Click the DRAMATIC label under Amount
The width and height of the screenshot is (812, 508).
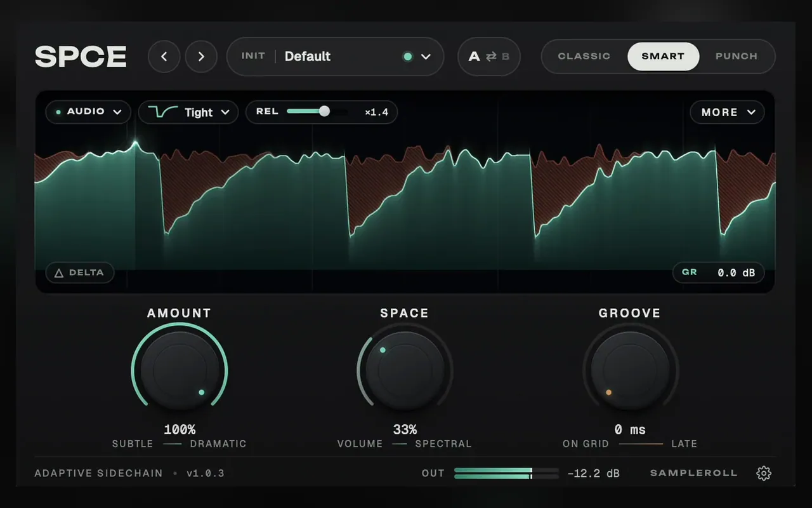tap(218, 444)
